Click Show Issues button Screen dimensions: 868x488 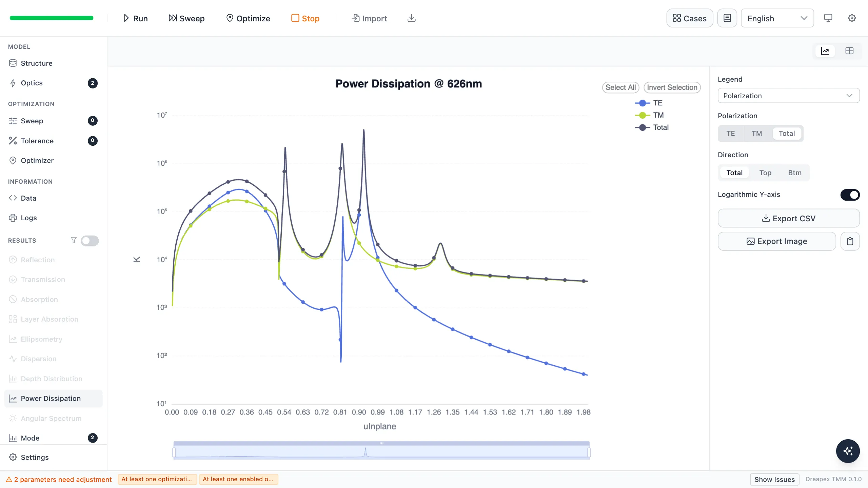point(774,480)
